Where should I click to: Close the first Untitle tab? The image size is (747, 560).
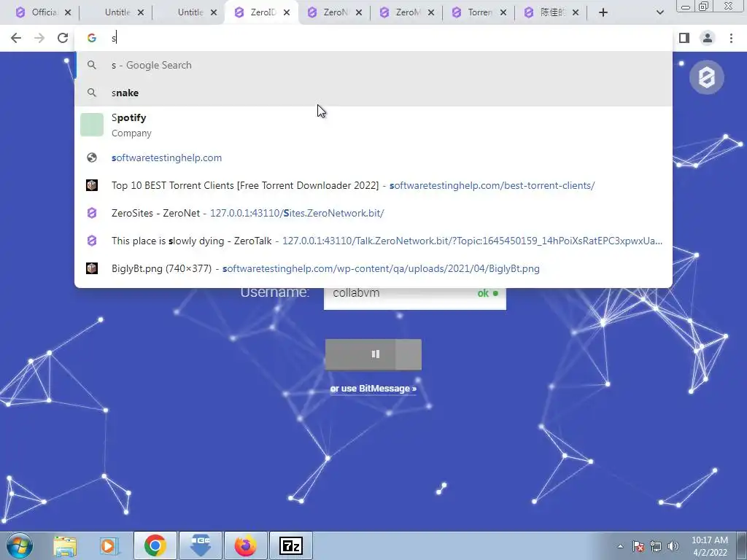click(141, 13)
